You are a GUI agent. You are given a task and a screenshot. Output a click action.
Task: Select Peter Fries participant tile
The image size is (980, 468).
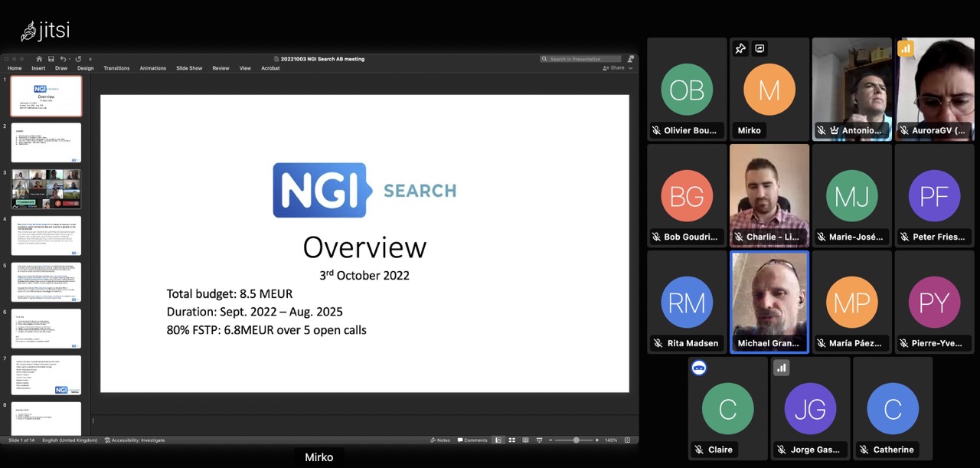pyautogui.click(x=934, y=195)
